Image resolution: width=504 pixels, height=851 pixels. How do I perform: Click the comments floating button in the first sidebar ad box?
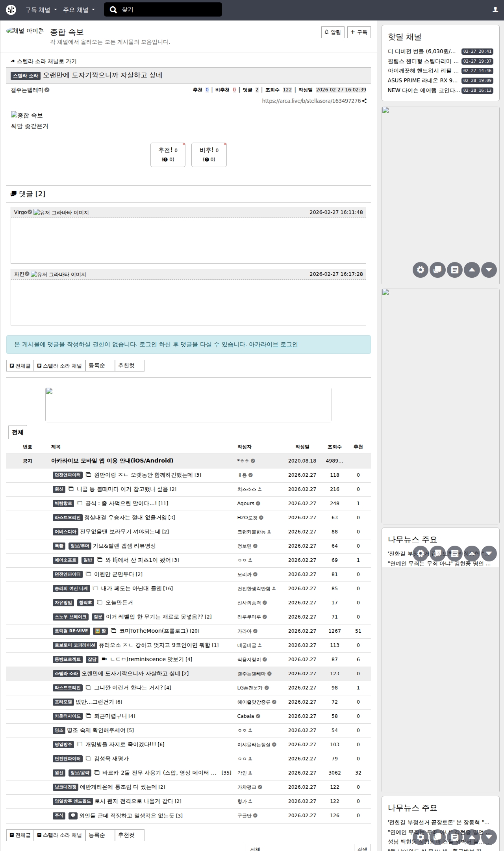pyautogui.click(x=437, y=270)
